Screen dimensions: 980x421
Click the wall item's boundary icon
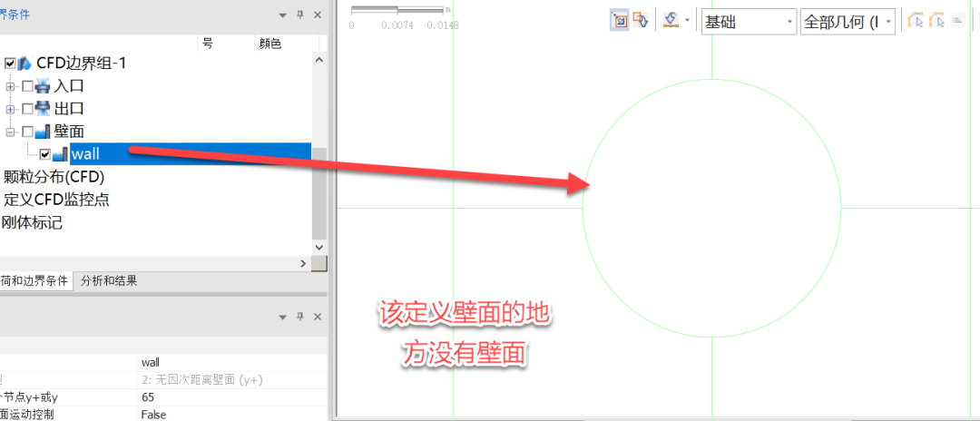pyautogui.click(x=61, y=154)
